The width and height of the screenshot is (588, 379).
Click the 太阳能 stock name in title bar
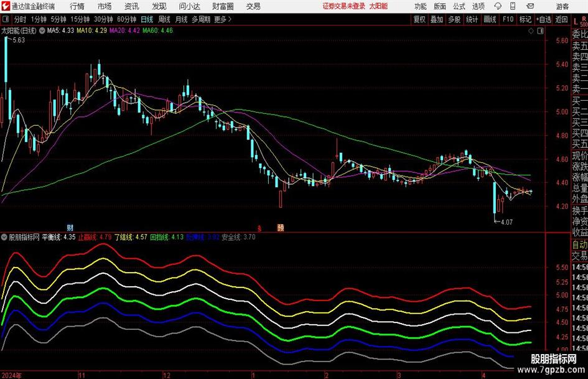(378, 6)
